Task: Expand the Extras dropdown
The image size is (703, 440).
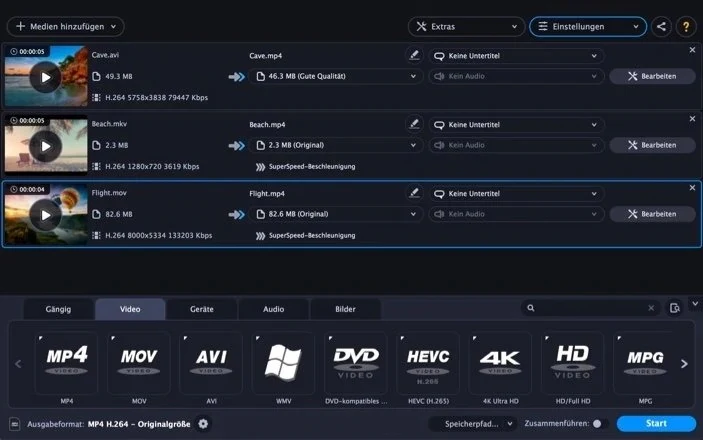Action: pos(466,26)
